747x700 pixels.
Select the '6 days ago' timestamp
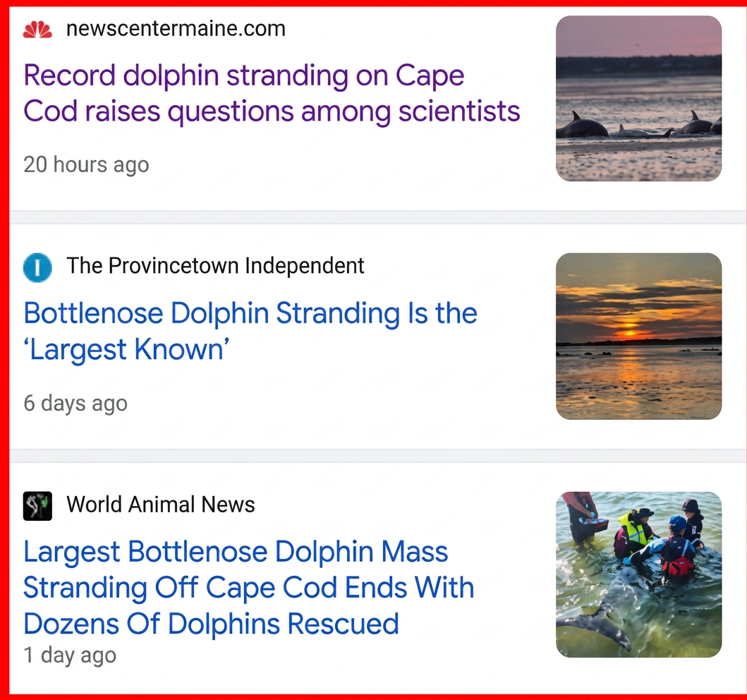75,403
